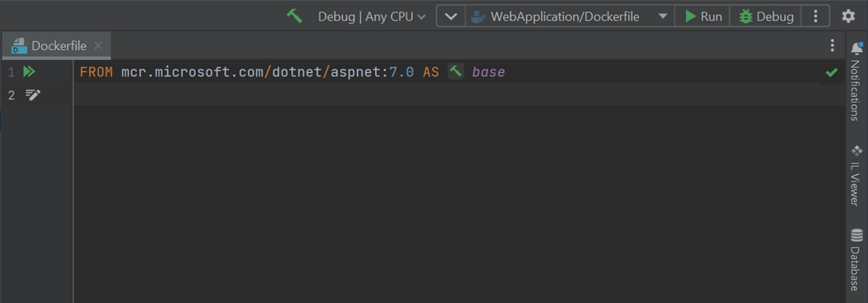Open the WebApplication/Dockerfile run configuration selector

pyautogui.click(x=569, y=16)
